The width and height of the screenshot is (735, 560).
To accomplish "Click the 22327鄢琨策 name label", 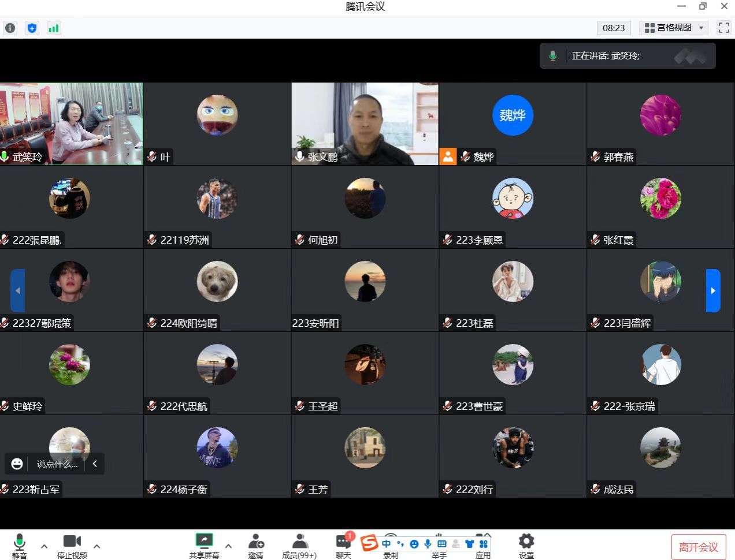I will point(42,323).
